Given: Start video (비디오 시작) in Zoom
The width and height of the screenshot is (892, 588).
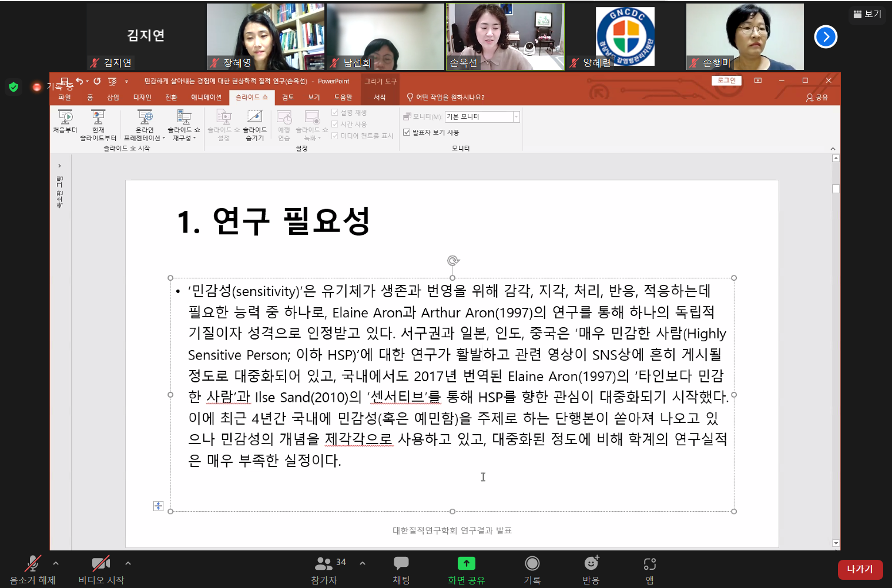Looking at the screenshot, I should (x=101, y=570).
